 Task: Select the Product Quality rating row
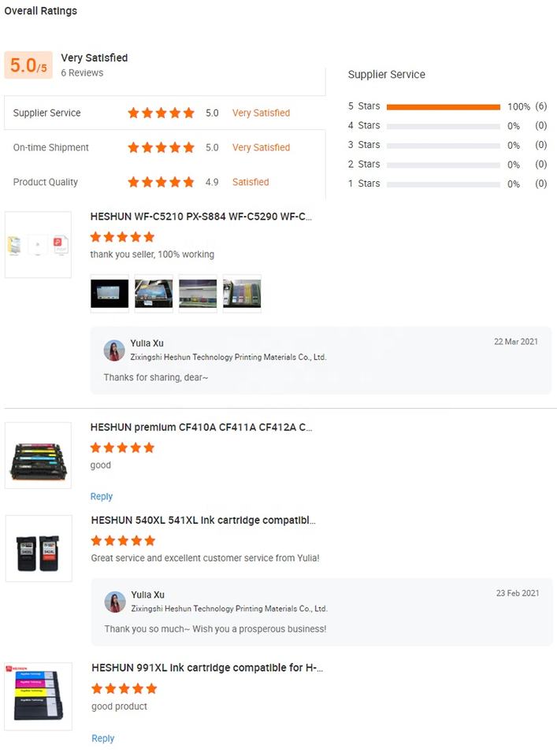pyautogui.click(x=165, y=182)
